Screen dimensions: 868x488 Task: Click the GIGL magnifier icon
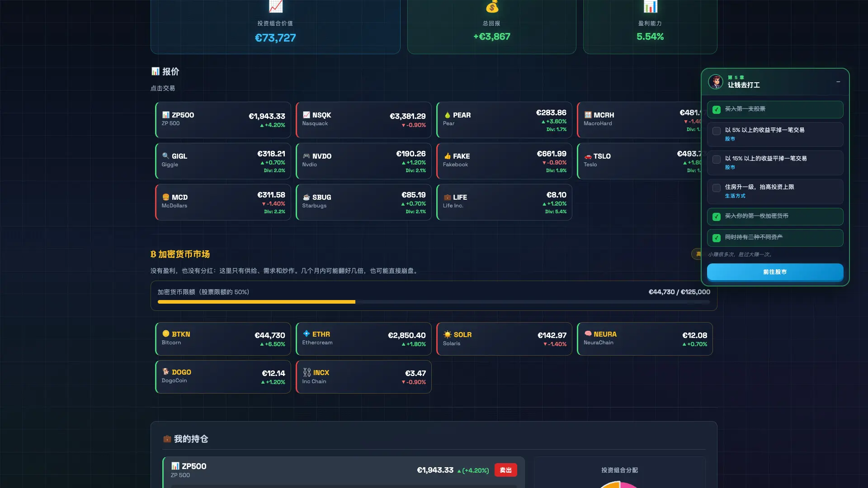tap(165, 156)
